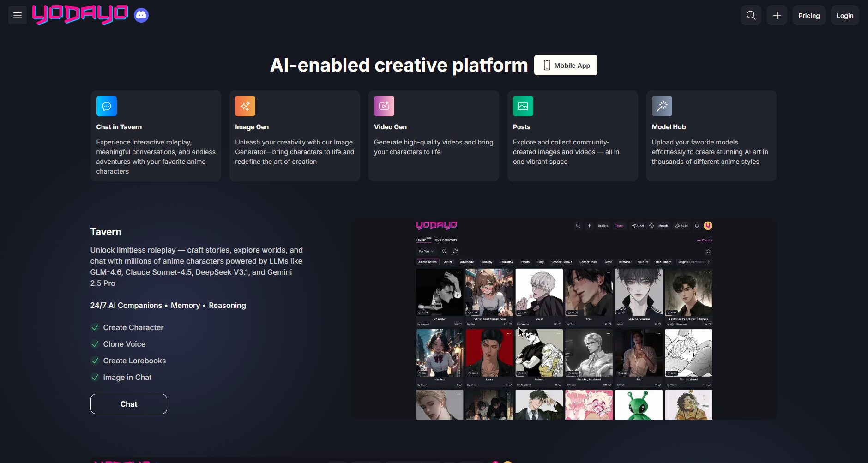Open the Discord community link icon
This screenshot has height=463, width=868.
pyautogui.click(x=141, y=15)
